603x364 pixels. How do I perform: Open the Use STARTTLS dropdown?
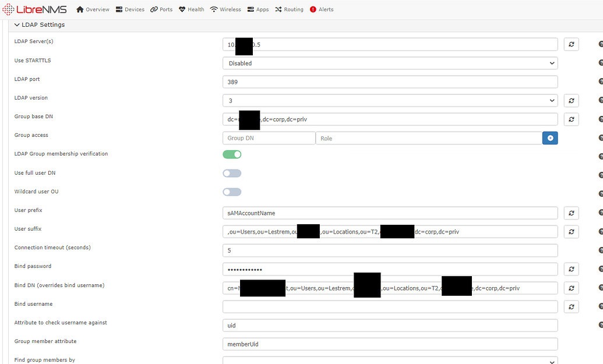(390, 63)
